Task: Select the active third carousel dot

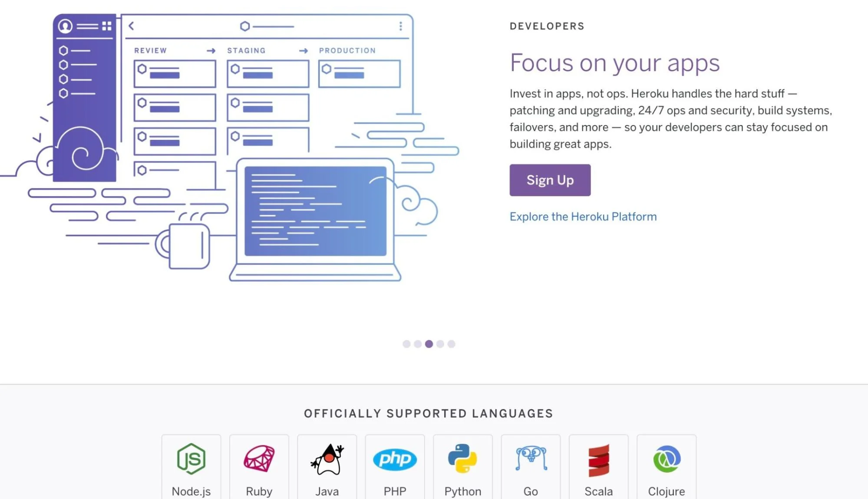Action: [429, 344]
